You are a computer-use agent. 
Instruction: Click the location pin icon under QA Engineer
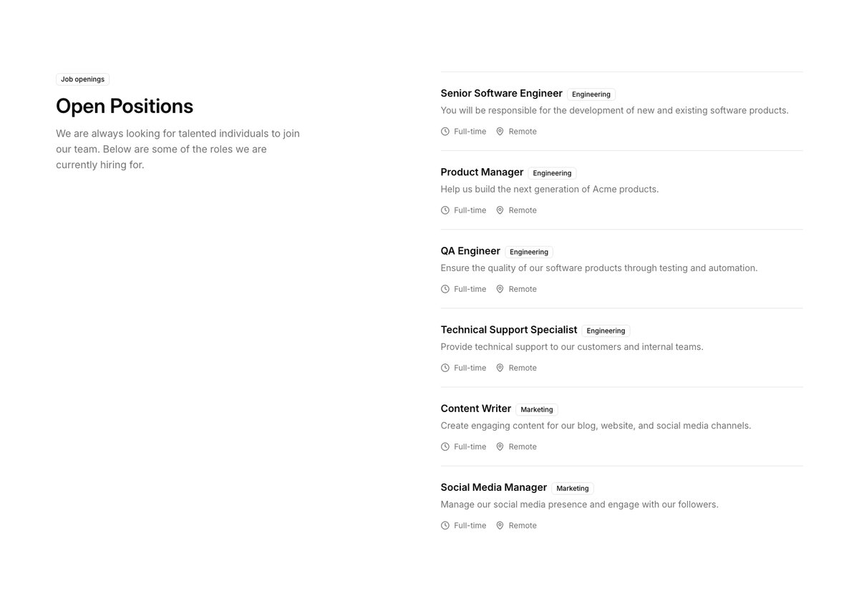pos(500,289)
